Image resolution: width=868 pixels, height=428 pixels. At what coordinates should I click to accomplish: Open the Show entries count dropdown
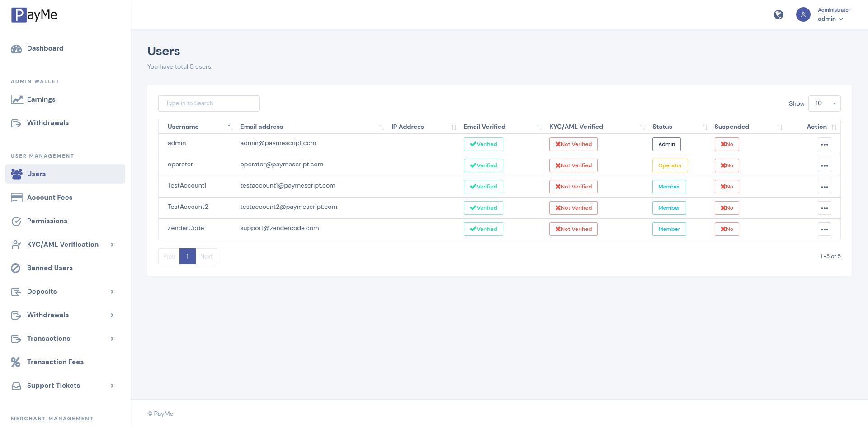pos(824,103)
